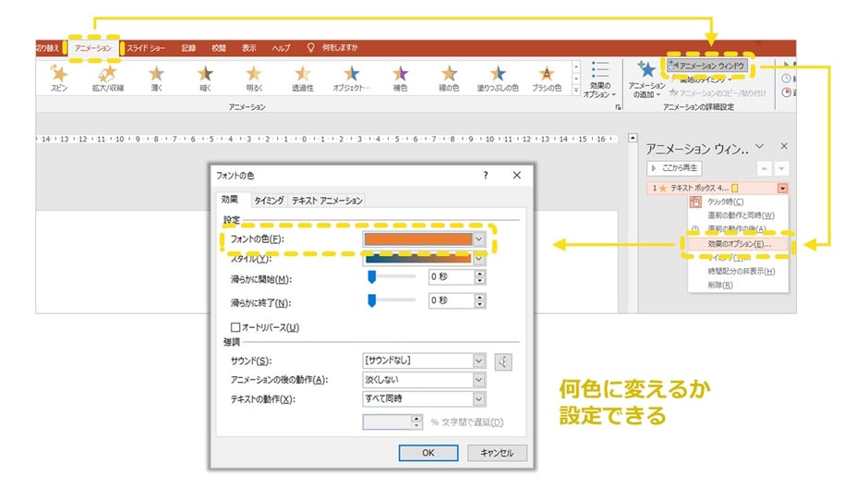The height and width of the screenshot is (488, 868).
Task: Click the orange フォントの色 swatch
Action: (418, 239)
